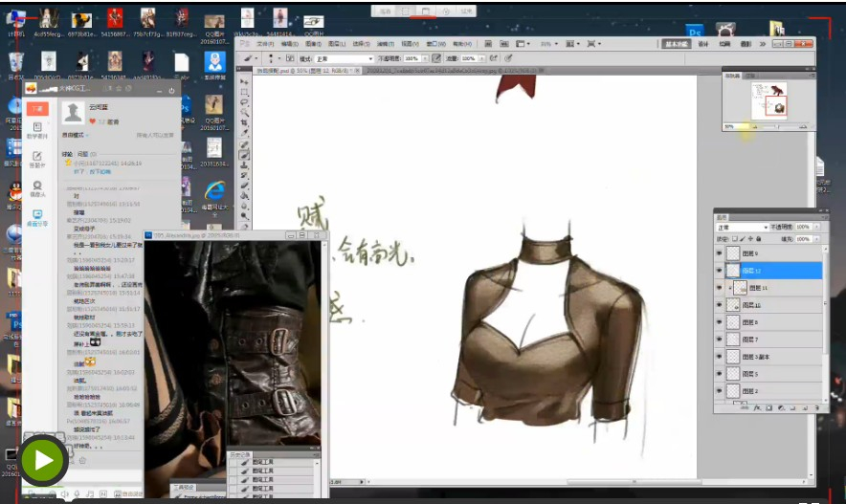The height and width of the screenshot is (504, 846).
Task: Open Internet Explorer desktop icon
Action: 214,191
